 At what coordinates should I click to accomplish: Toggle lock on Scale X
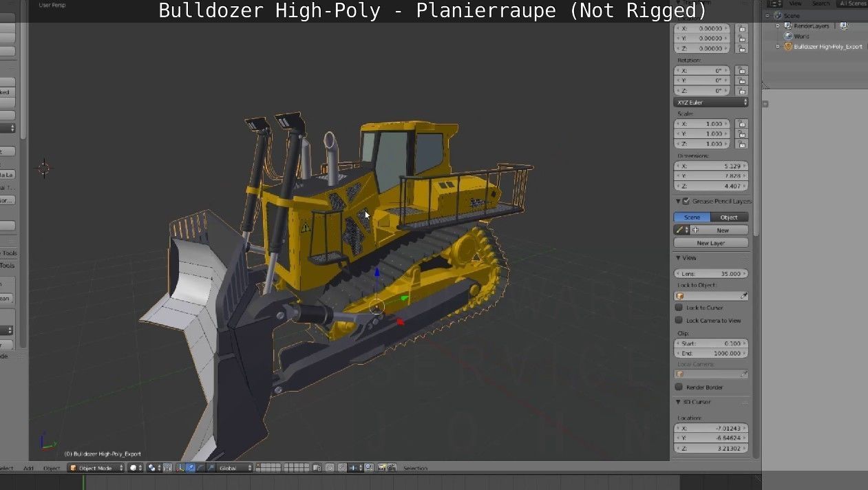pyautogui.click(x=741, y=124)
